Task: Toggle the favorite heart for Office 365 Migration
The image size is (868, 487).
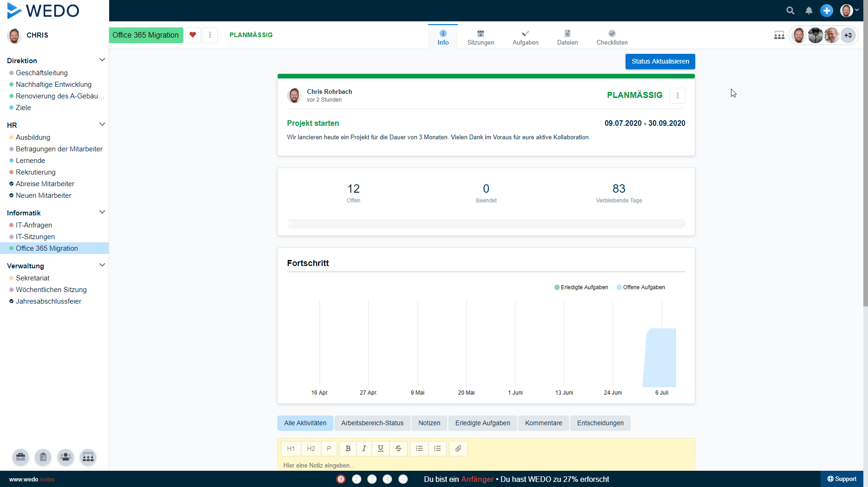Action: (193, 35)
